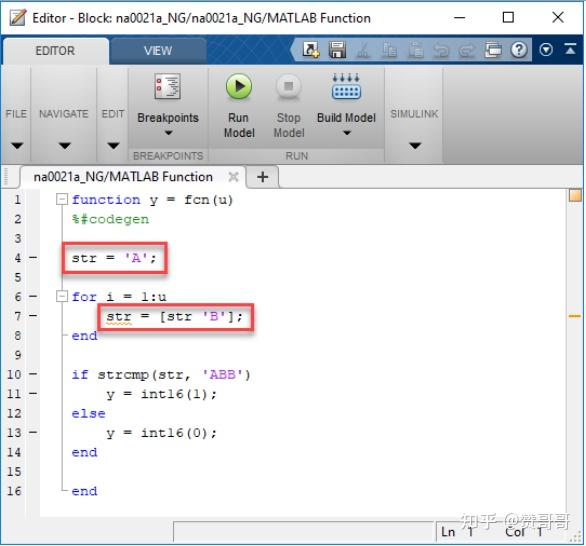The image size is (586, 546).
Task: Open the Breakpoints tool icon
Action: pos(168,86)
